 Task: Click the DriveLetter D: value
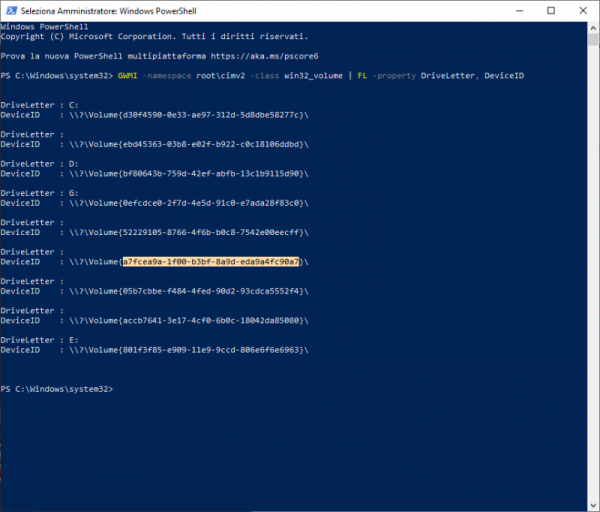pos(73,164)
